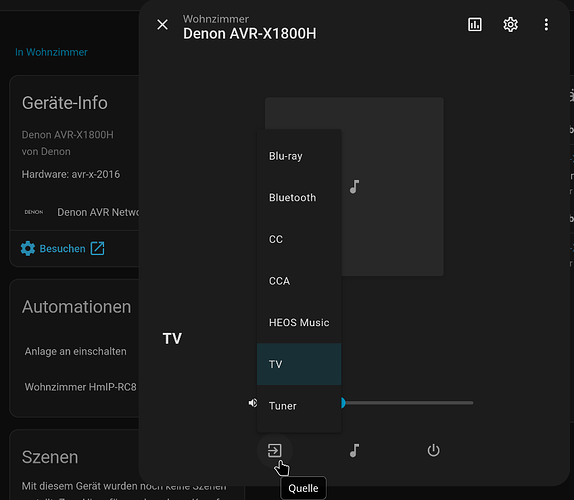
Task: Choose the CC source entry
Action: 299,239
